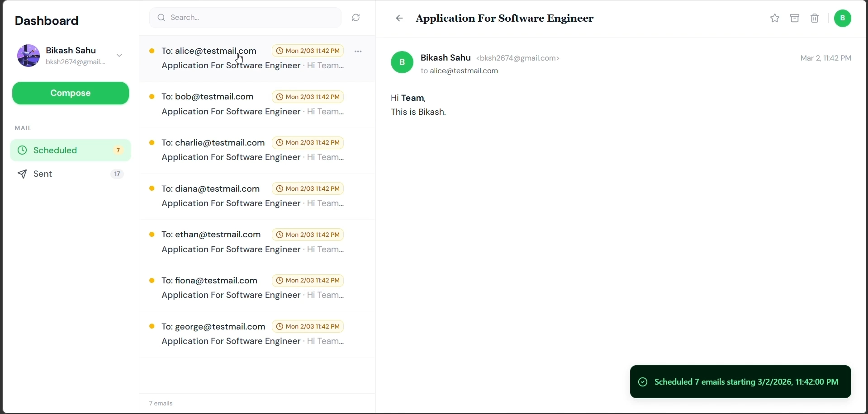Dismiss the Scheduled 7 emails notification toast
The image size is (868, 414).
coord(740,382)
